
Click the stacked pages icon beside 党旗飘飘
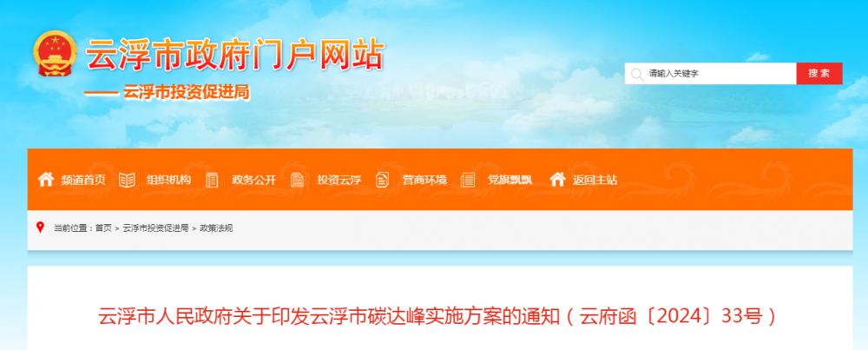tap(468, 180)
